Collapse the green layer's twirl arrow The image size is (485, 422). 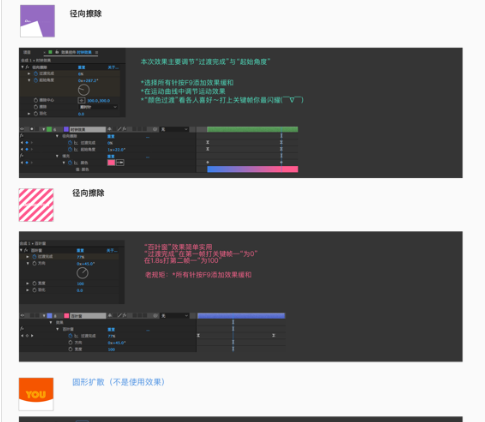tap(43, 129)
